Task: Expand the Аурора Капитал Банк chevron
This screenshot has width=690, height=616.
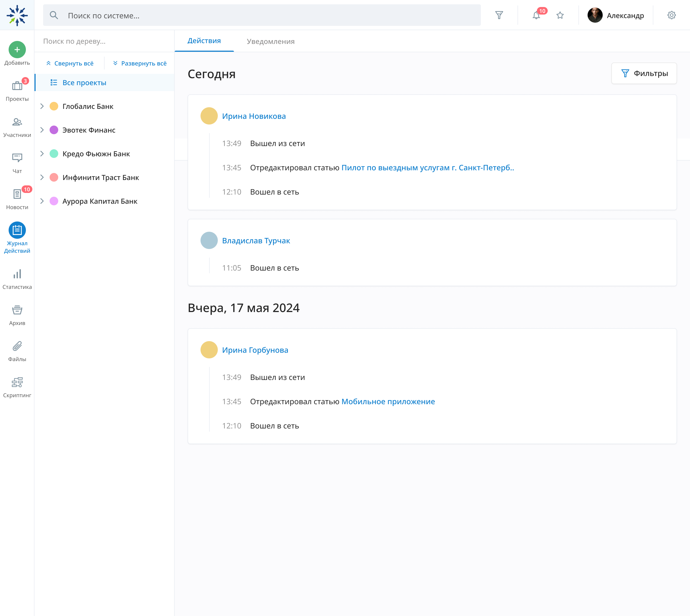Action: click(x=42, y=201)
